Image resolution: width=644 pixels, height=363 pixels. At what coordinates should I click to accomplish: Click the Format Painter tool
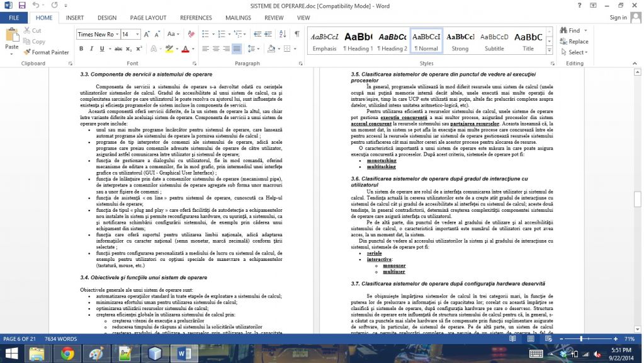[x=46, y=52]
